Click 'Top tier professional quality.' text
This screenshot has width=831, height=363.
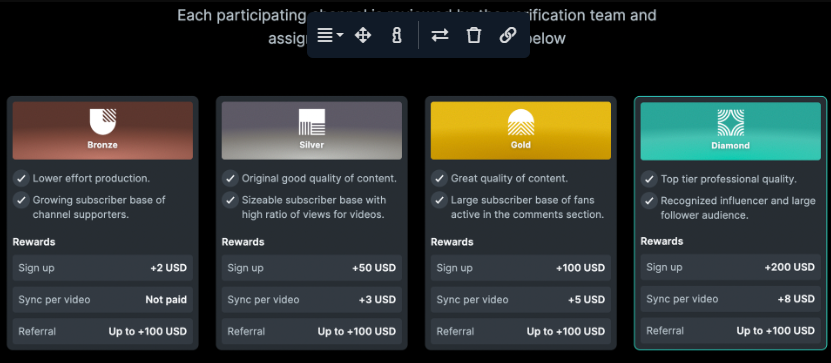(729, 179)
